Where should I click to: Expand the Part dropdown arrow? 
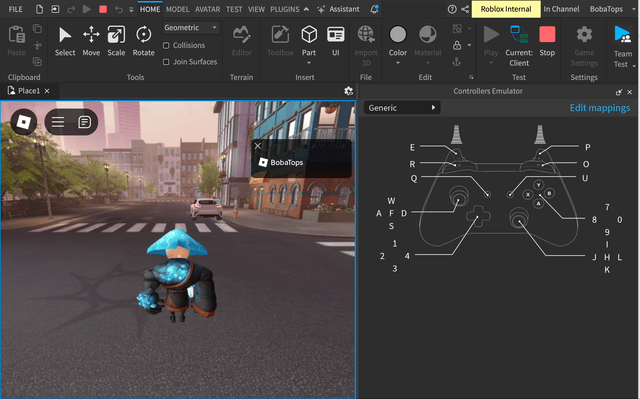[x=309, y=63]
